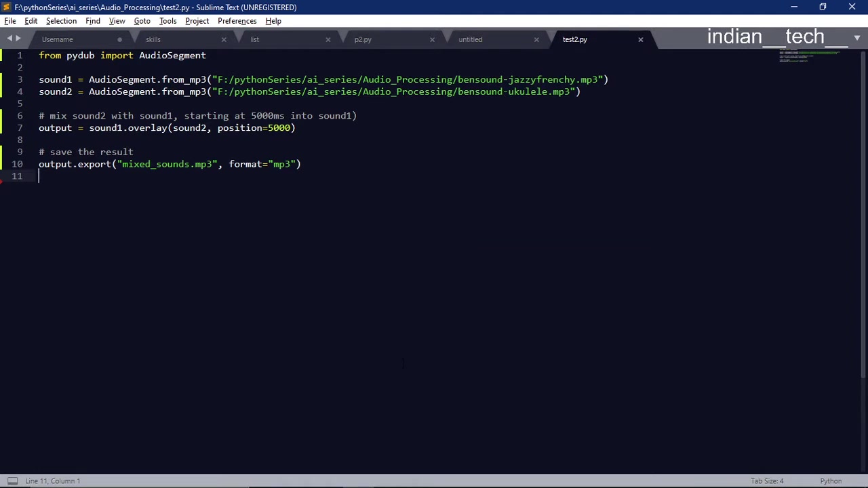Viewport: 868px width, 488px height.
Task: Open the Preferences menu
Action: pos(237,21)
